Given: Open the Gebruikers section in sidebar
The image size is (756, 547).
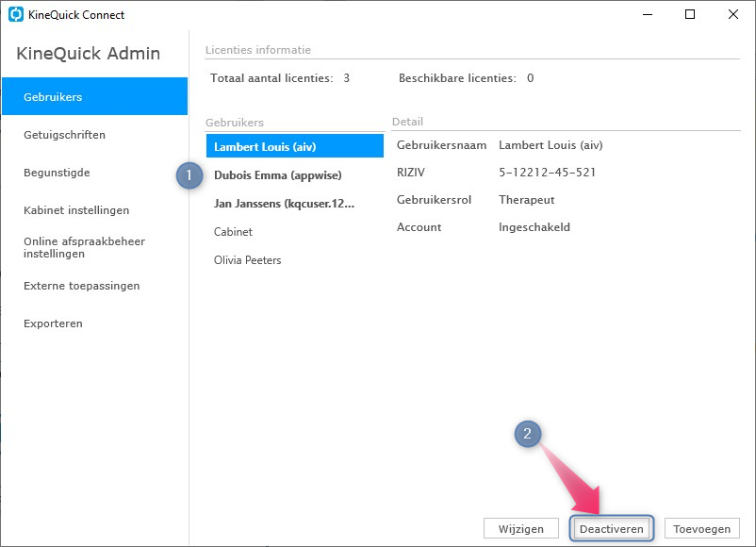Looking at the screenshot, I should click(94, 96).
